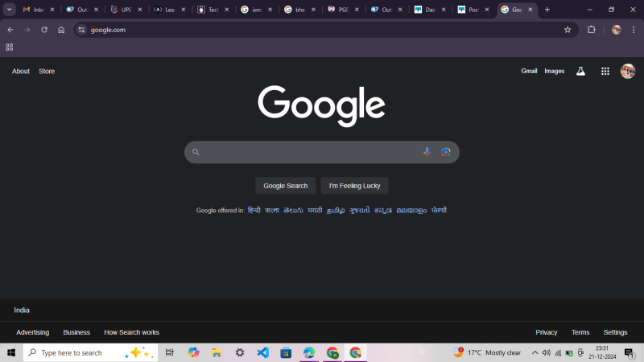This screenshot has height=362, width=644.
Task: Open Chrome's three-dot menu
Action: point(634,30)
